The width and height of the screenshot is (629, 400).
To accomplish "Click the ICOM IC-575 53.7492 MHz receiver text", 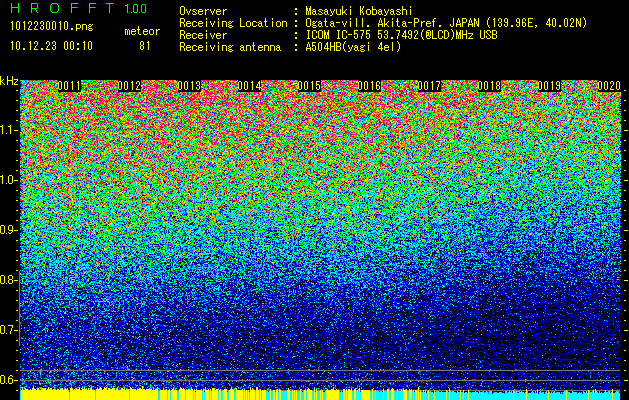I will pos(401,35).
